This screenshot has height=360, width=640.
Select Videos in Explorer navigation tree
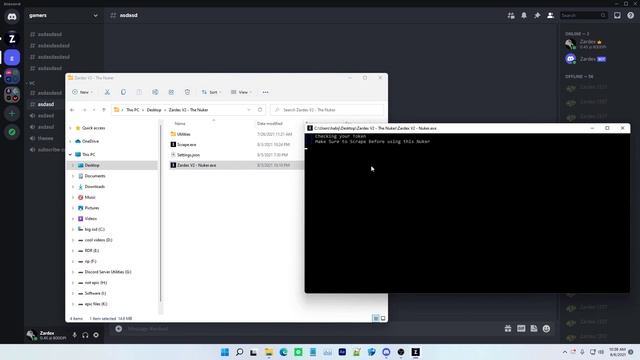click(91, 218)
